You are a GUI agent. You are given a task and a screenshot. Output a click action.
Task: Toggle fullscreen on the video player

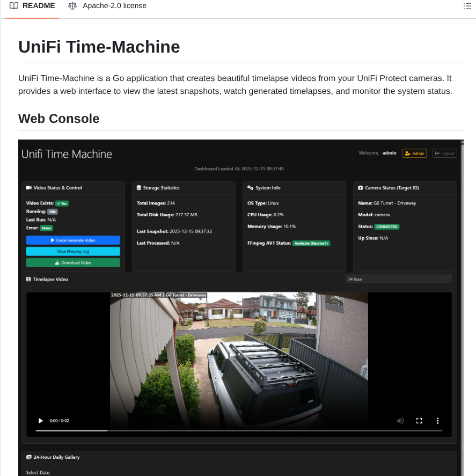(x=419, y=421)
